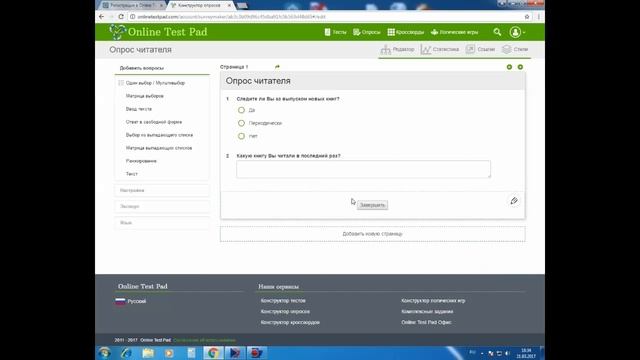Viewport: 640px width, 360px height.
Task: Click the Russian flag icon
Action: [x=120, y=301]
